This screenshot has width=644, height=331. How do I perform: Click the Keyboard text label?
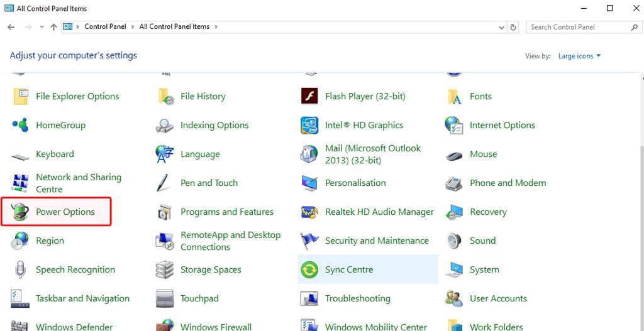click(x=55, y=155)
